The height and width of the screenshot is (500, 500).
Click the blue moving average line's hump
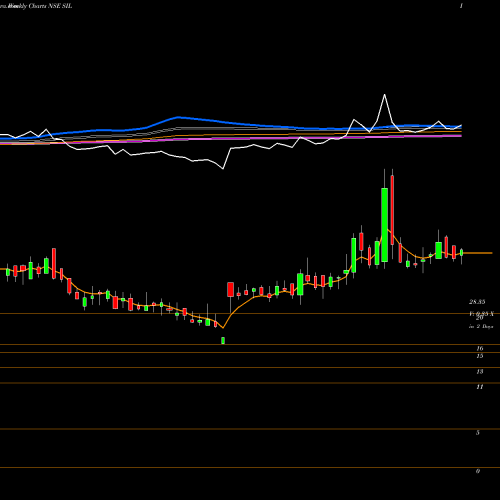point(178,117)
